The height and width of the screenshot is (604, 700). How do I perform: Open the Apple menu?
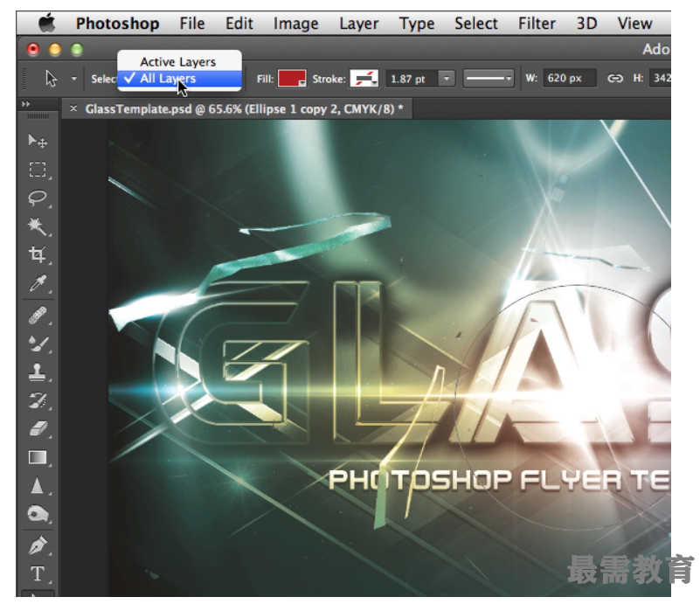point(46,23)
